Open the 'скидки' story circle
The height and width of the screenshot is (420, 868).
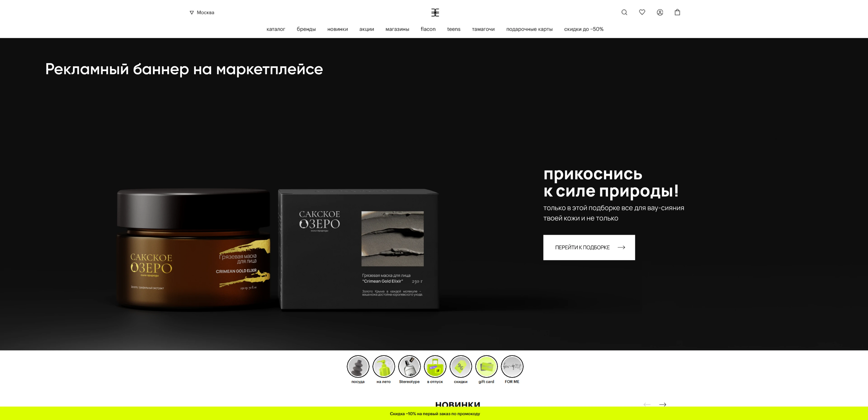pyautogui.click(x=461, y=366)
